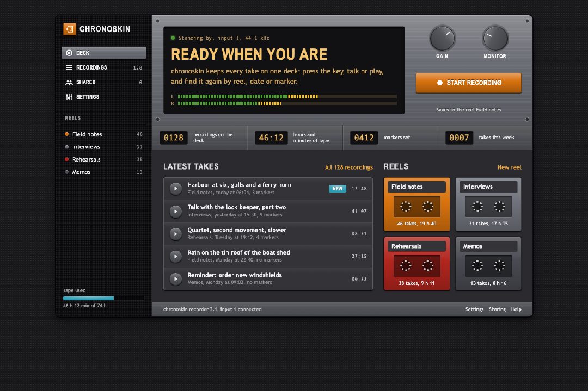Click the 0128 recordings counter
Screen dimensions: 588x391
tap(174, 138)
